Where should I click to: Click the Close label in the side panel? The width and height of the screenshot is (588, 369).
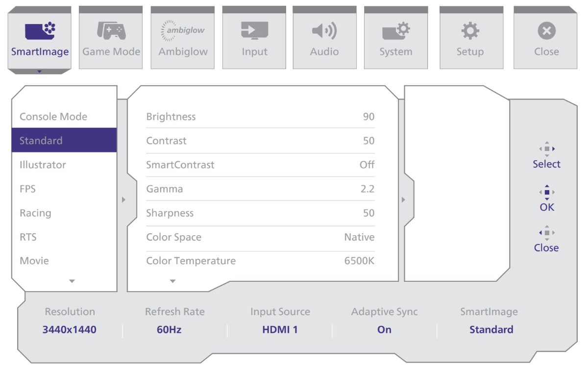(x=546, y=247)
